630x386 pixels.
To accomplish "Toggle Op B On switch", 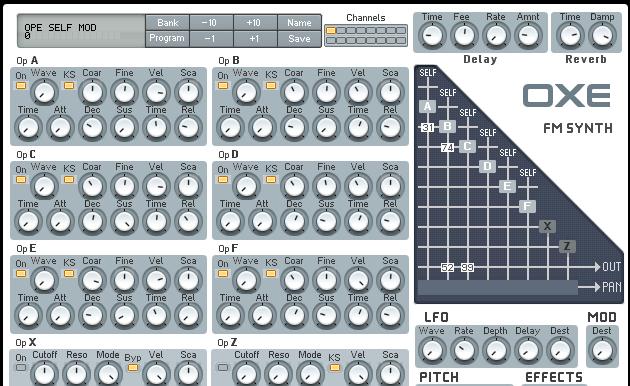I will [x=223, y=85].
